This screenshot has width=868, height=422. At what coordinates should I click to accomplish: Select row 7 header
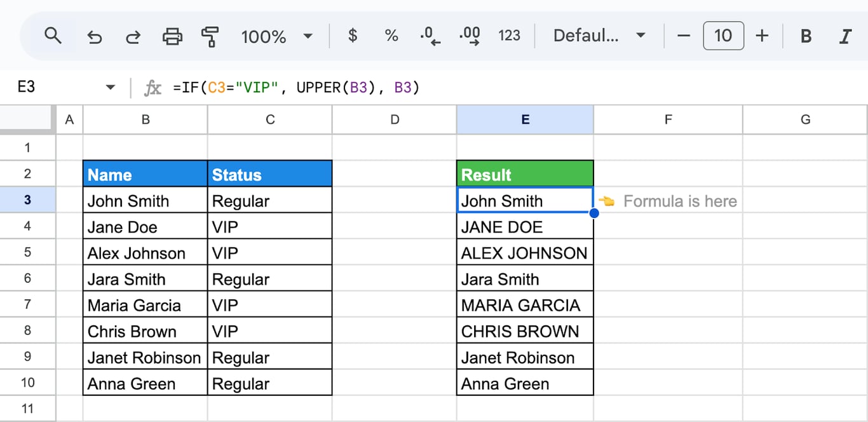coord(27,304)
